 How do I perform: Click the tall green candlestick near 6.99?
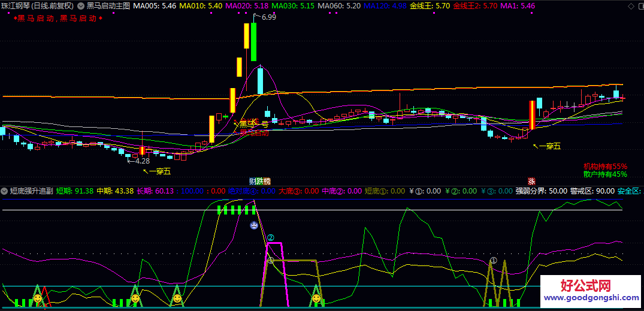click(253, 42)
